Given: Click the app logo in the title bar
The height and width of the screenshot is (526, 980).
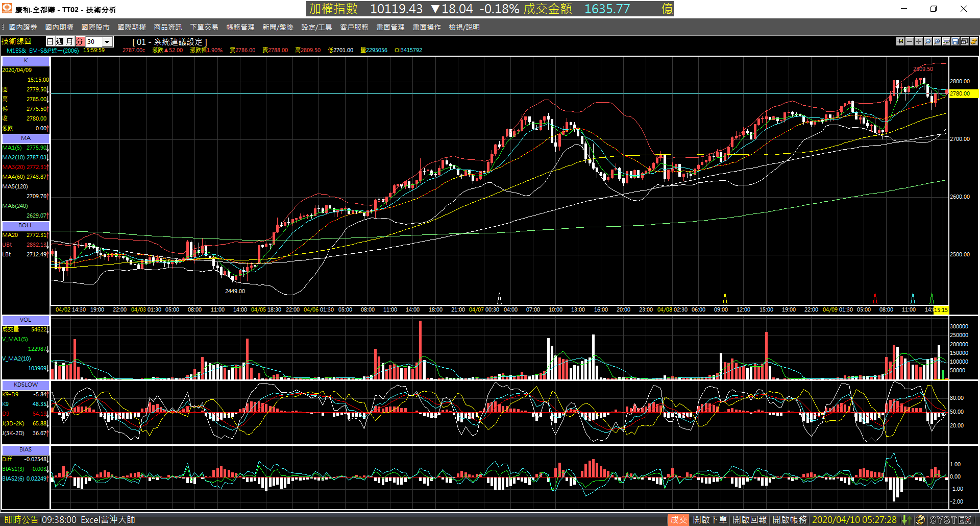Looking at the screenshot, I should pos(7,9).
